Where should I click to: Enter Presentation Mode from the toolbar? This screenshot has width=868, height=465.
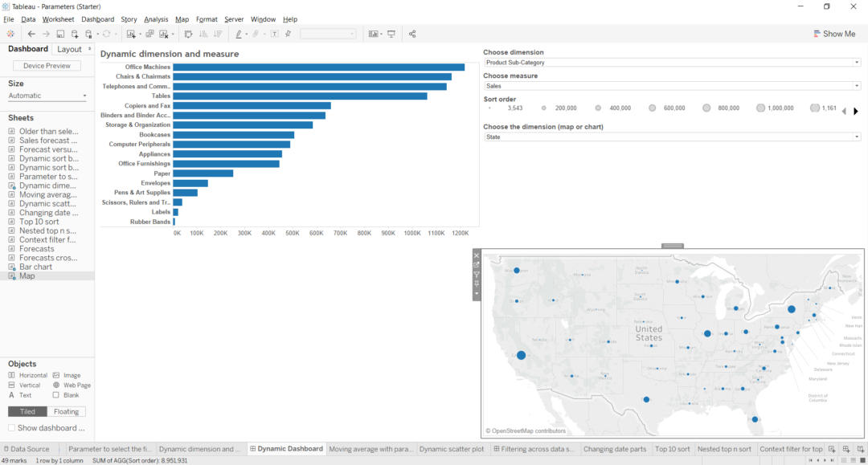[x=391, y=34]
